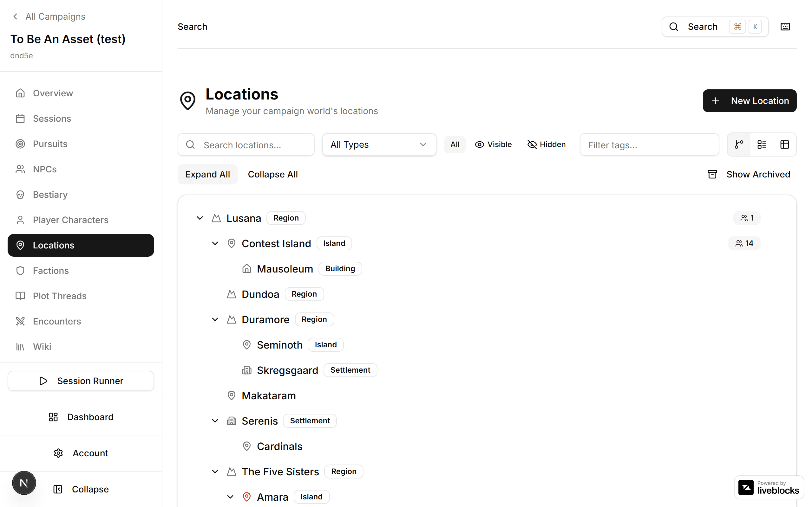
Task: Switch to the Locations section
Action: click(53, 245)
